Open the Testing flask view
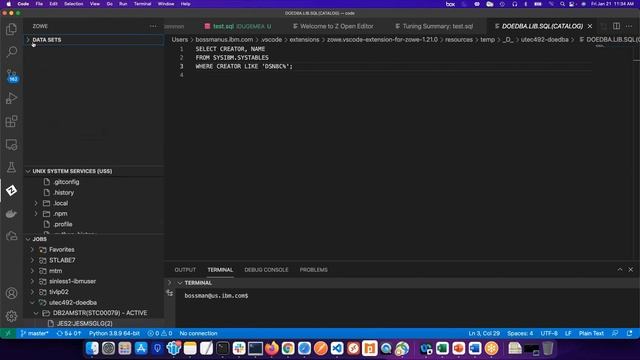The height and width of the screenshot is (360, 640). (x=11, y=167)
